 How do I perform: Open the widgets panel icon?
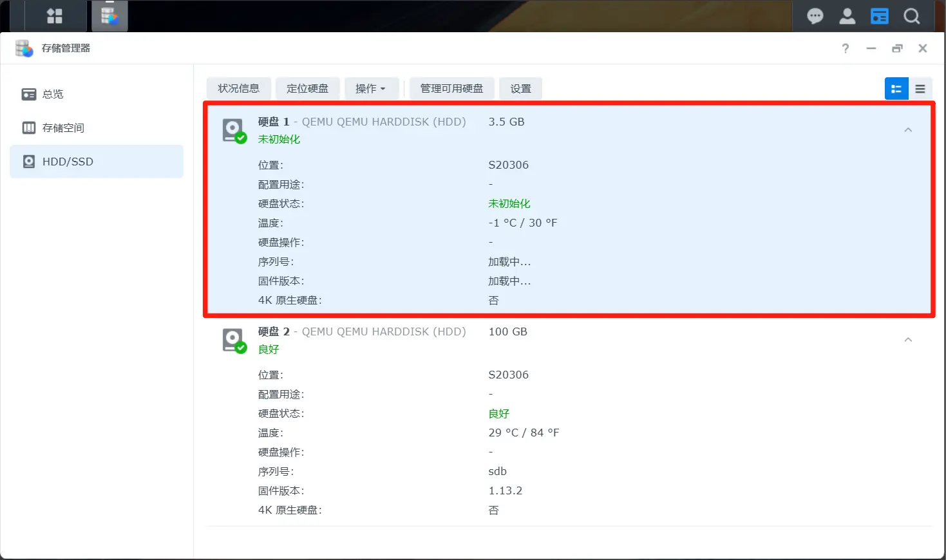pos(879,16)
